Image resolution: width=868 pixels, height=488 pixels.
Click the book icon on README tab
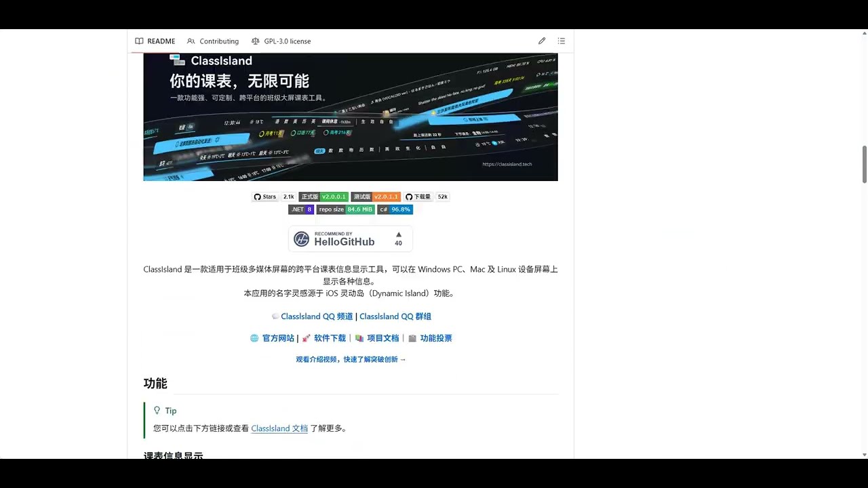click(139, 41)
